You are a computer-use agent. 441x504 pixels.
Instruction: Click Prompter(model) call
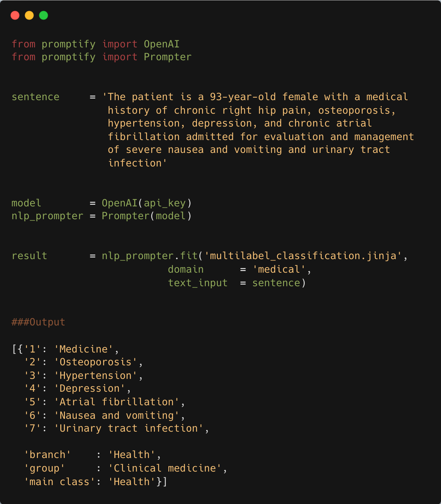(147, 216)
